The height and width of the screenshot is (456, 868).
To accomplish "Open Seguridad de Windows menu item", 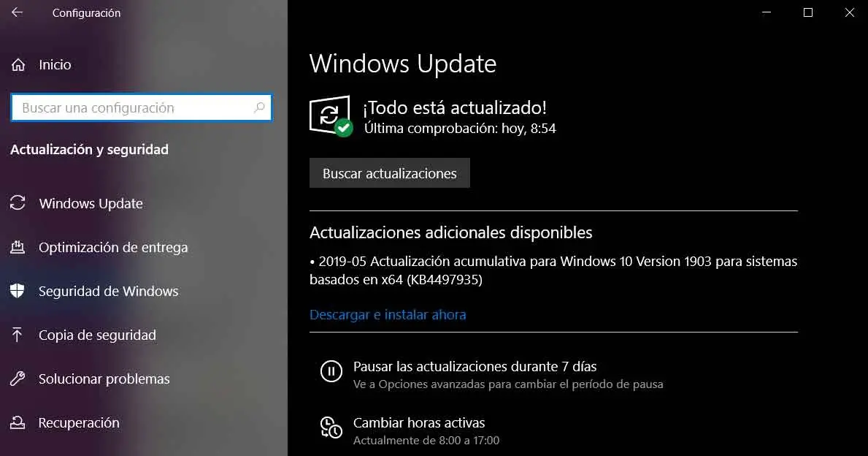I will pyautogui.click(x=109, y=291).
